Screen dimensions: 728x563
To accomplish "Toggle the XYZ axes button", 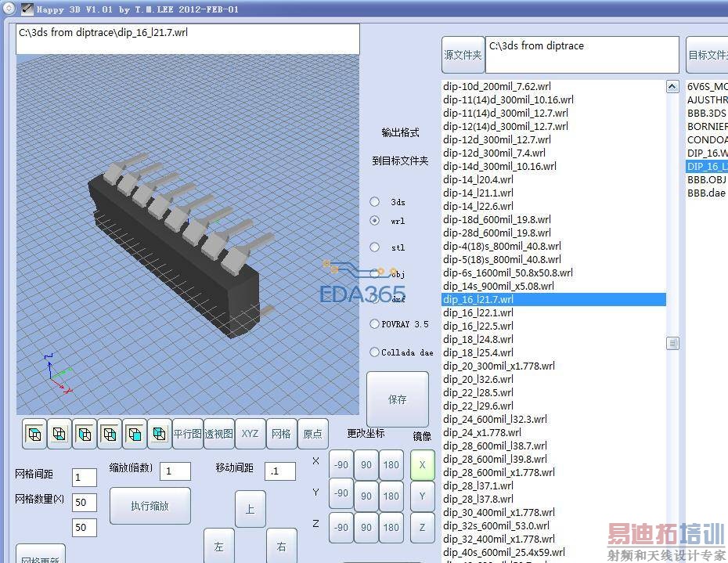I will (x=250, y=434).
